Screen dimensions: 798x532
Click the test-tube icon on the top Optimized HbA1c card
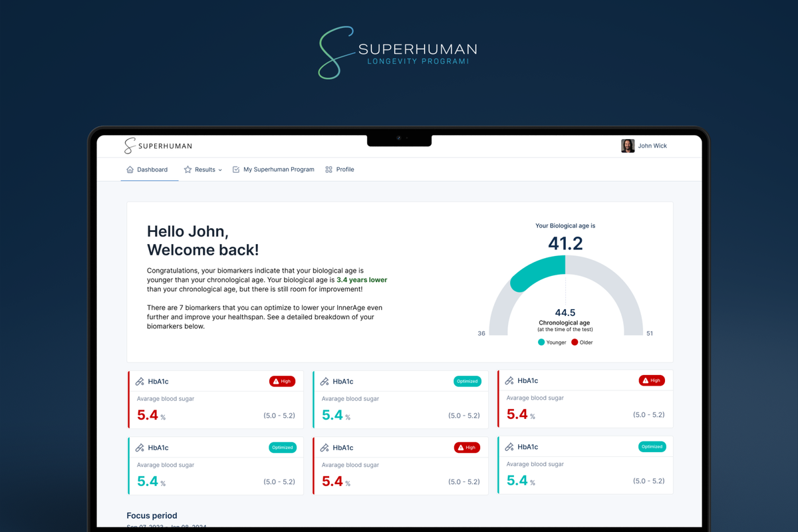click(325, 381)
